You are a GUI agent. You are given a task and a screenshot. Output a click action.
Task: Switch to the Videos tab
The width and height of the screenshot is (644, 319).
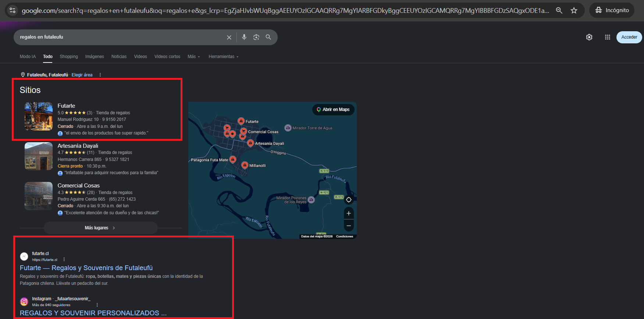(140, 57)
